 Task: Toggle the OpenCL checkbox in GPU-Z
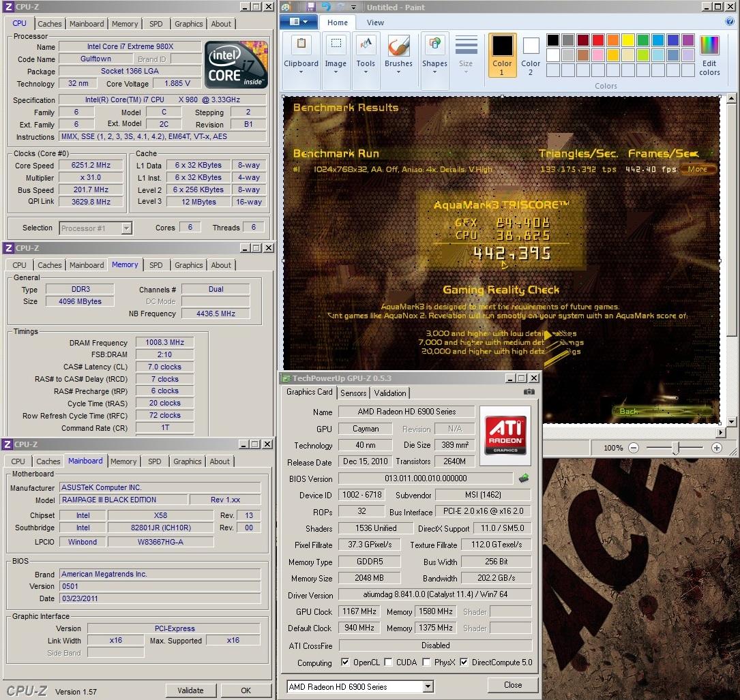click(345, 663)
